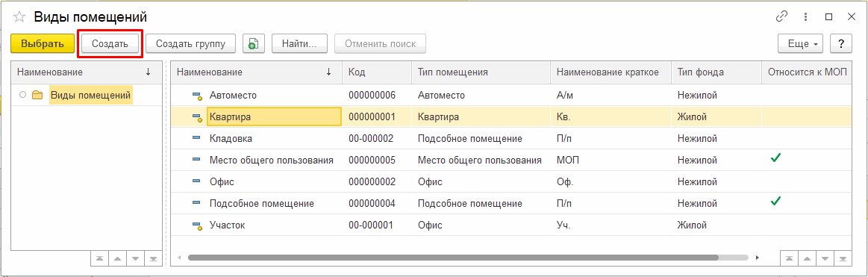Move up one row in right list

coord(806,259)
